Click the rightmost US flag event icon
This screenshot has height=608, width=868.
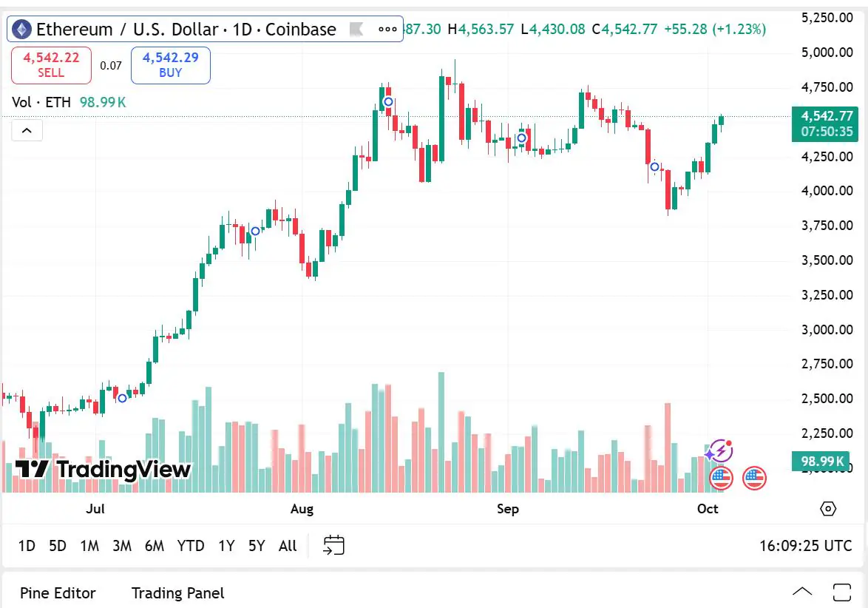pos(754,479)
